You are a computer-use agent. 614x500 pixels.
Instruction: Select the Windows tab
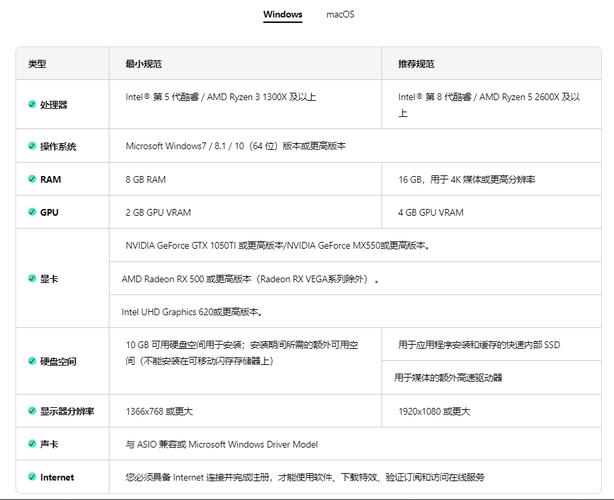283,15
